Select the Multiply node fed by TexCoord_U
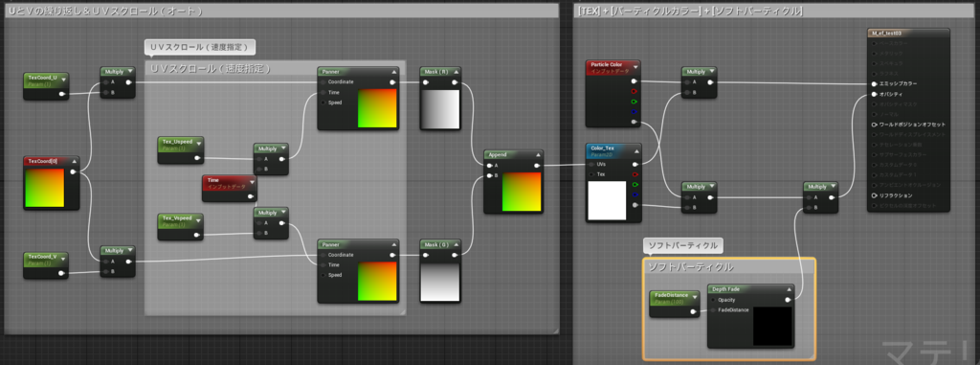 click(118, 82)
